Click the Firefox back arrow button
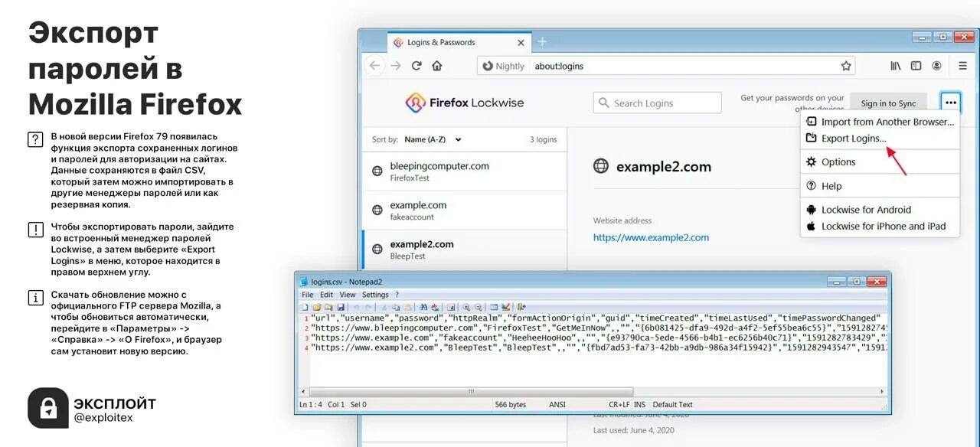The height and width of the screenshot is (447, 980). (x=374, y=66)
